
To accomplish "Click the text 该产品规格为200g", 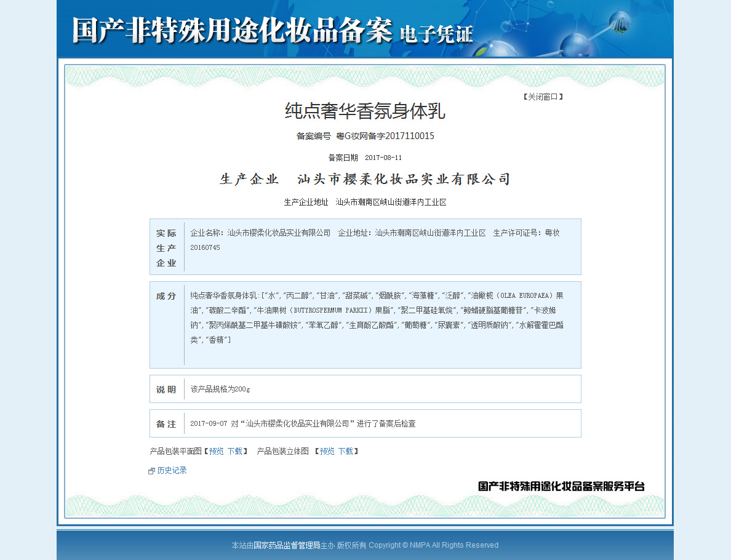I will tap(220, 389).
